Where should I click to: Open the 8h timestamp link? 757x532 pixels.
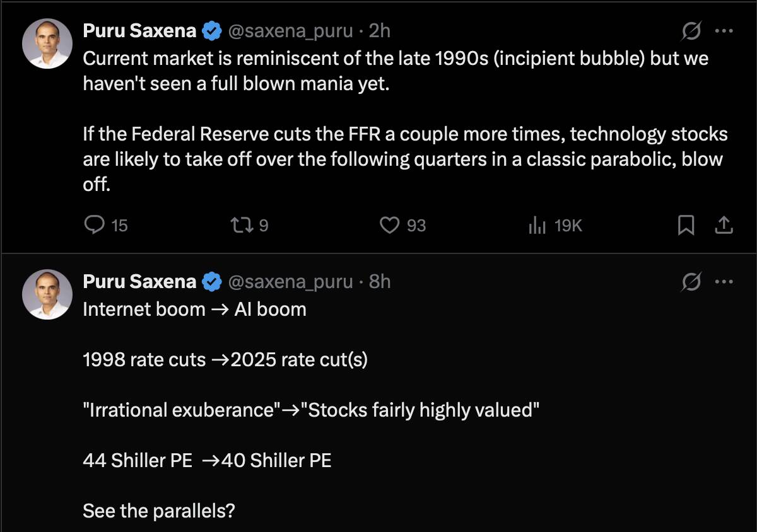[x=380, y=281]
